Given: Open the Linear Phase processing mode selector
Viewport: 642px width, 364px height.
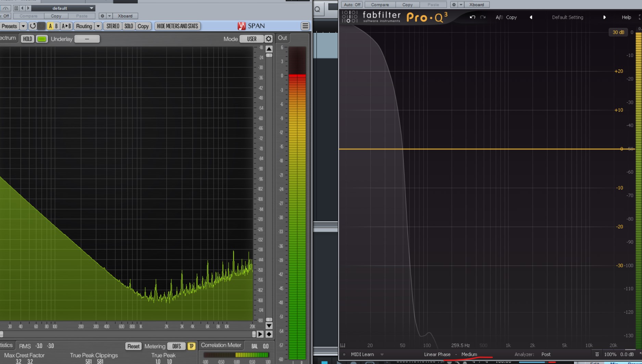Looking at the screenshot, I should tap(437, 354).
